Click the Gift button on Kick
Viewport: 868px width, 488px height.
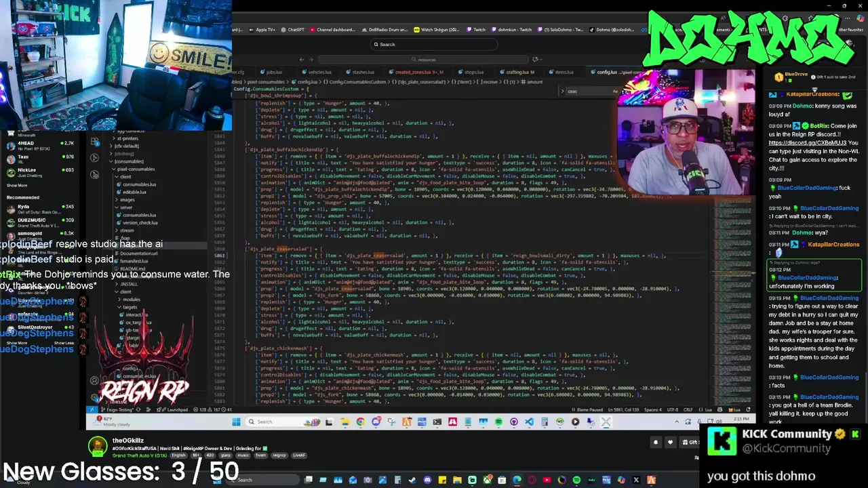[690, 442]
